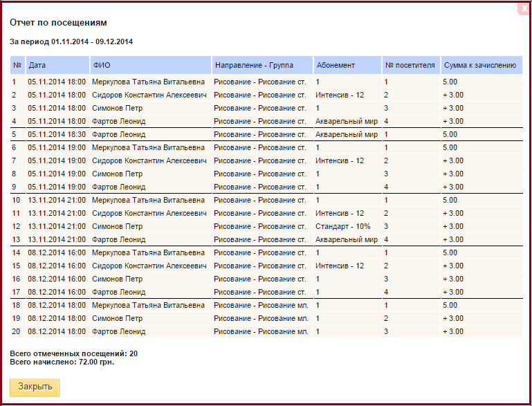The height and width of the screenshot is (406, 532).
Task: Click the № column header
Action: point(18,65)
